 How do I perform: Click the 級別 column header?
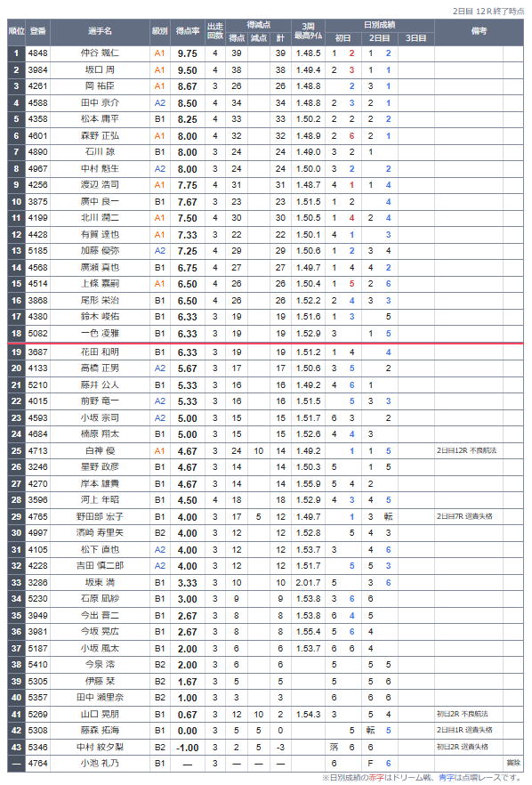pos(159,31)
